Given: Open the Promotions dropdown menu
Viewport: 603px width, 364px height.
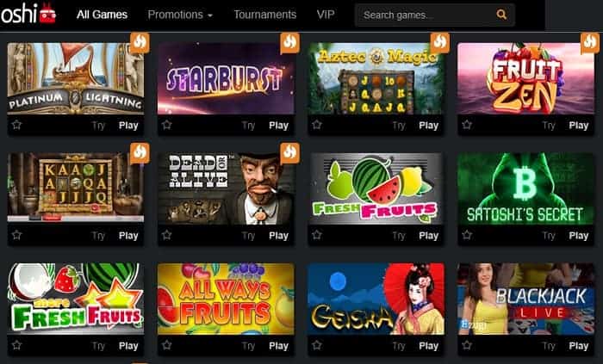Looking at the screenshot, I should pyautogui.click(x=180, y=15).
